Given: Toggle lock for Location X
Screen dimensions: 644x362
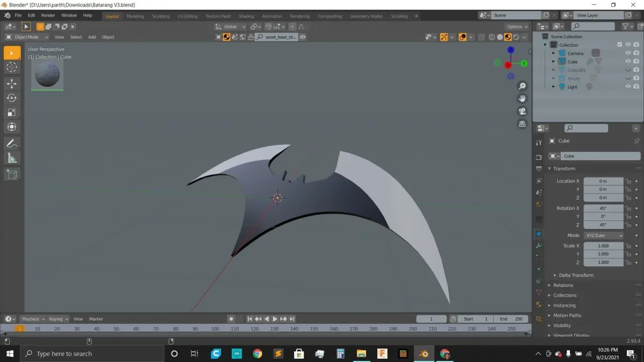Looking at the screenshot, I should tap(628, 181).
